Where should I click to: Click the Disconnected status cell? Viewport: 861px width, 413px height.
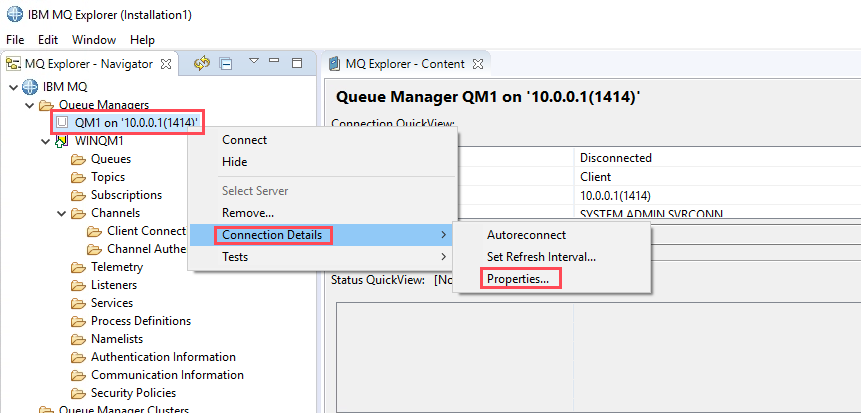pyautogui.click(x=616, y=158)
